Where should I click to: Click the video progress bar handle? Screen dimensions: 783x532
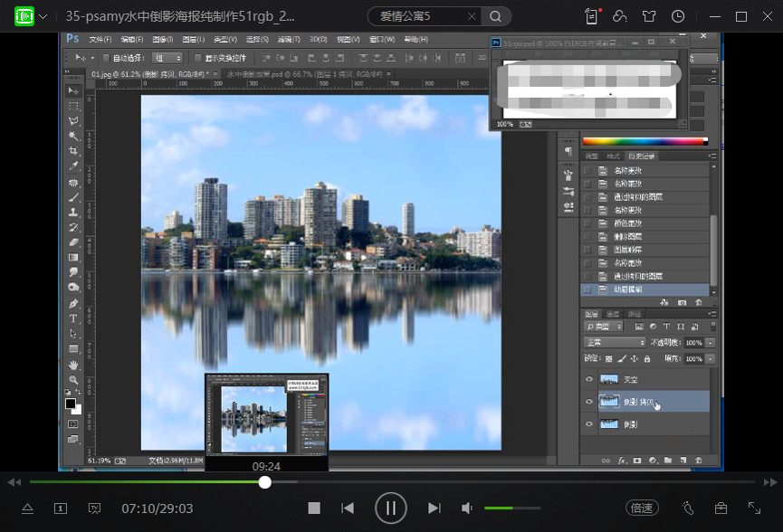[265, 482]
